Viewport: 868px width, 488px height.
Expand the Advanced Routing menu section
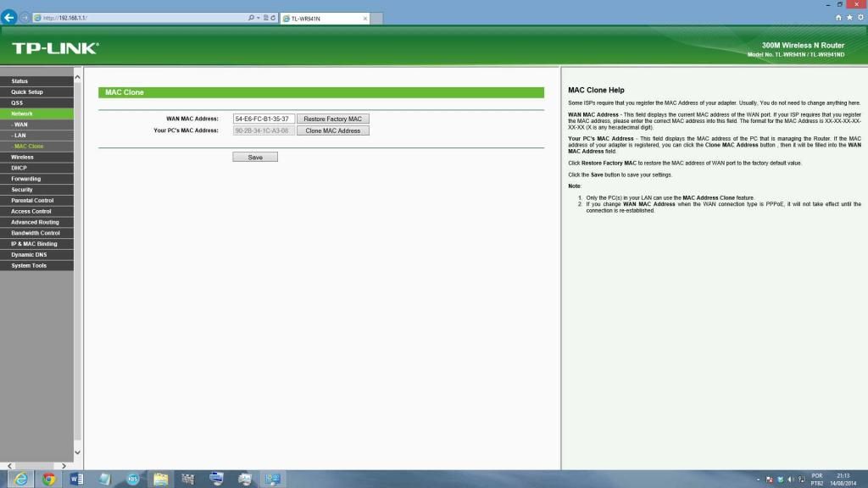36,222
